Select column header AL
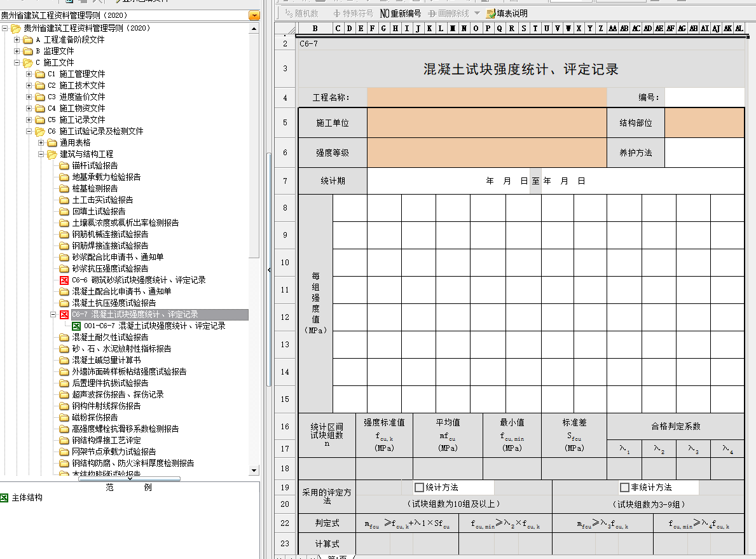Screen dimensions: 756x559 pos(739,29)
